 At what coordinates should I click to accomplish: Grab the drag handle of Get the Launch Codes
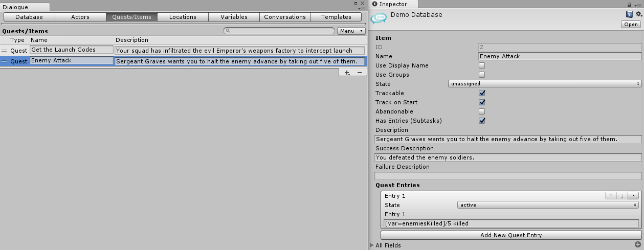tap(4, 50)
